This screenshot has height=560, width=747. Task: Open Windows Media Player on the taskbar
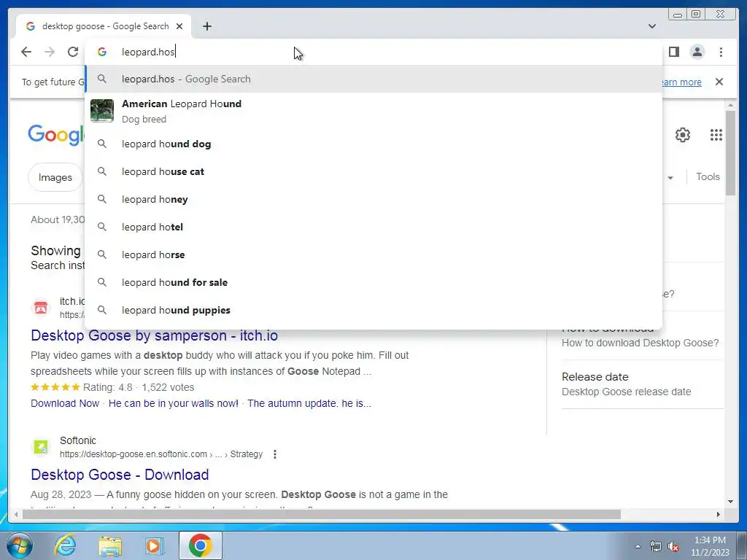click(x=154, y=545)
